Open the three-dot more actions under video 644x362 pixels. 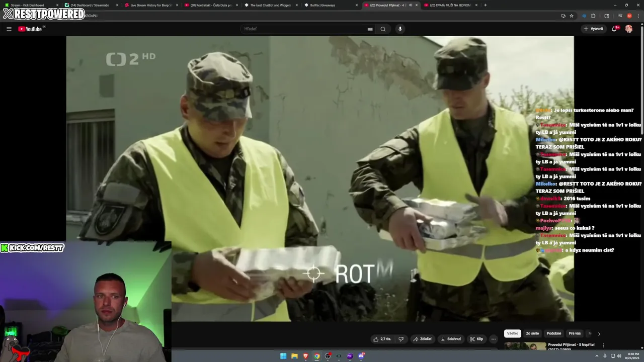(x=494, y=339)
